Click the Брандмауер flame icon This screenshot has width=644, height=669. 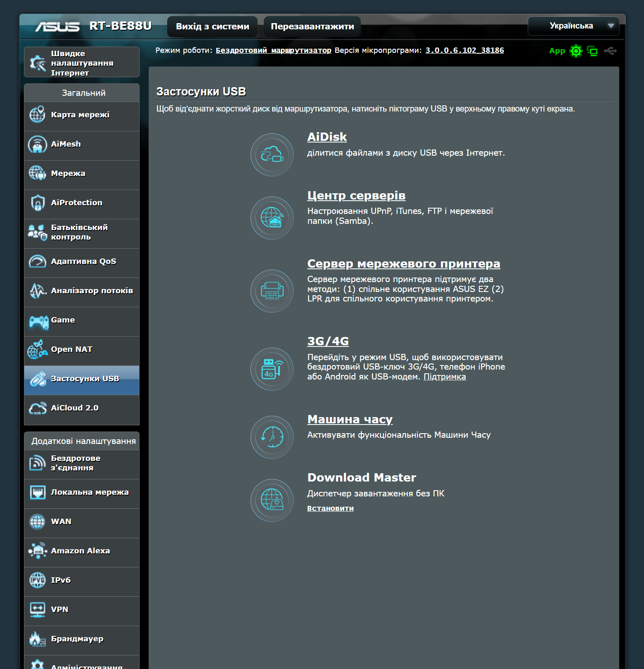38,639
